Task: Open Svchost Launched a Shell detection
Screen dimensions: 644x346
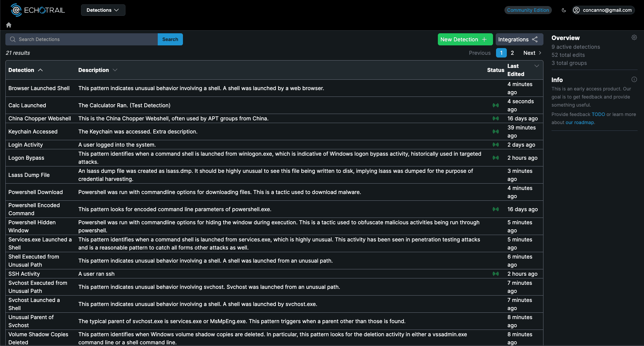Action: (x=34, y=304)
